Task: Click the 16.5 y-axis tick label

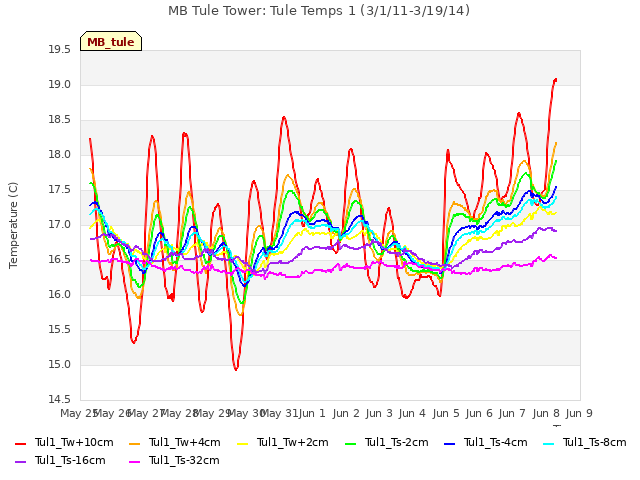Action: (x=60, y=260)
